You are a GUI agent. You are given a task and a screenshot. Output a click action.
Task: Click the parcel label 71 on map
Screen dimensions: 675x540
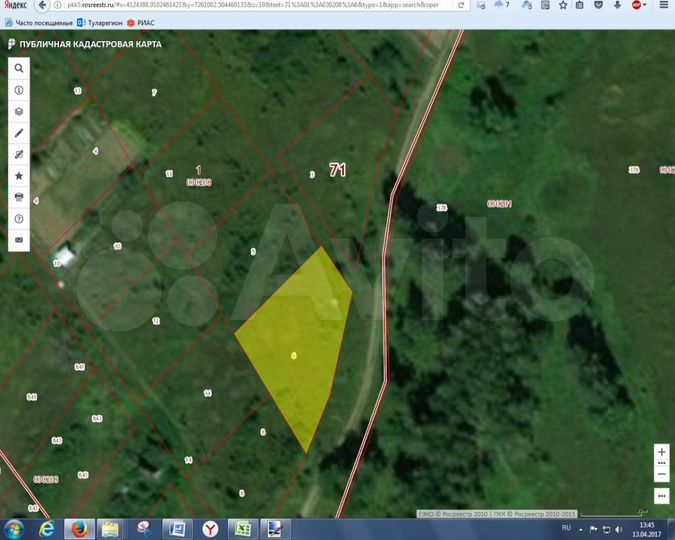(x=338, y=170)
